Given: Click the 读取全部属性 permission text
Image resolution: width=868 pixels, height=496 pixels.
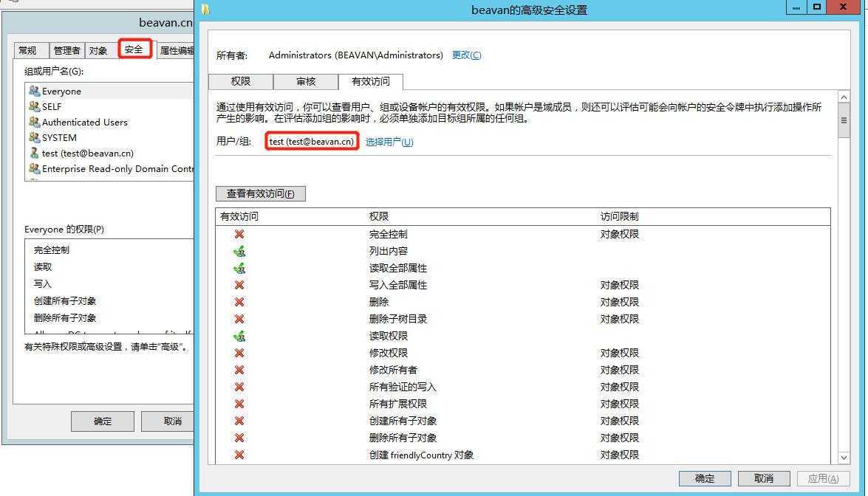Looking at the screenshot, I should click(398, 268).
